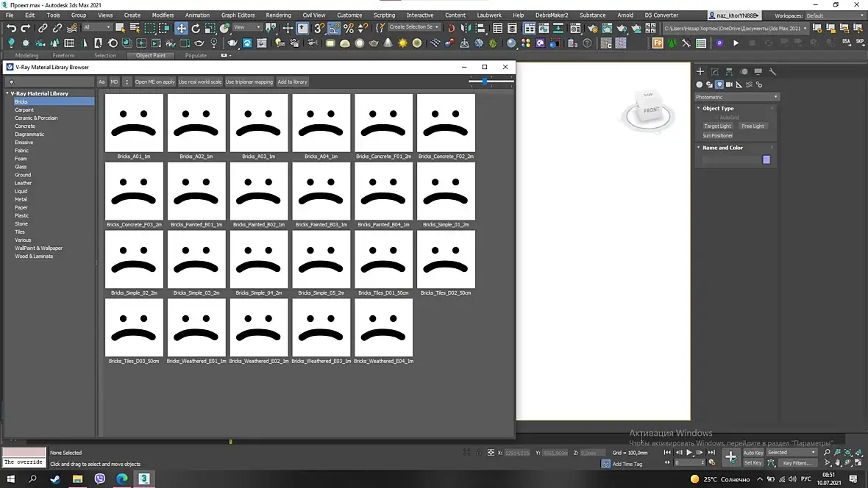Screen dimensions: 868x488
Task: Click the Link objects chain icon
Action: pos(43,28)
